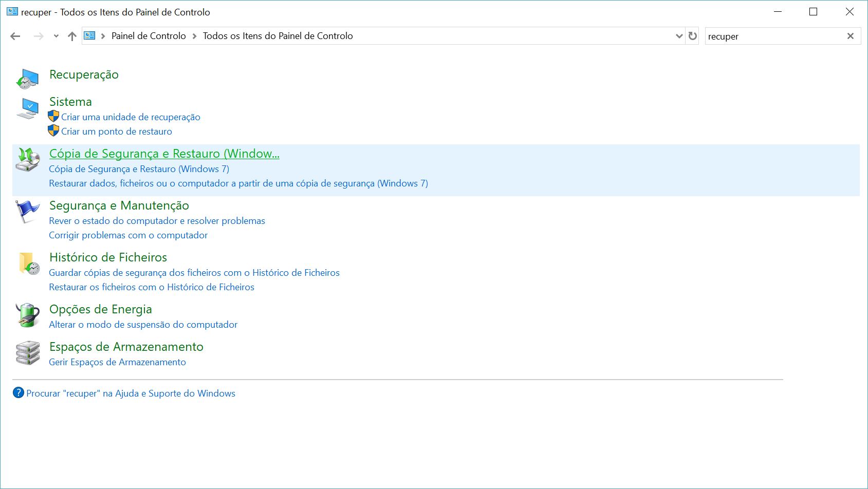The width and height of the screenshot is (868, 489).
Task: Select Todos os Itens do Painel de Controlo breadcrumb
Action: tap(278, 36)
